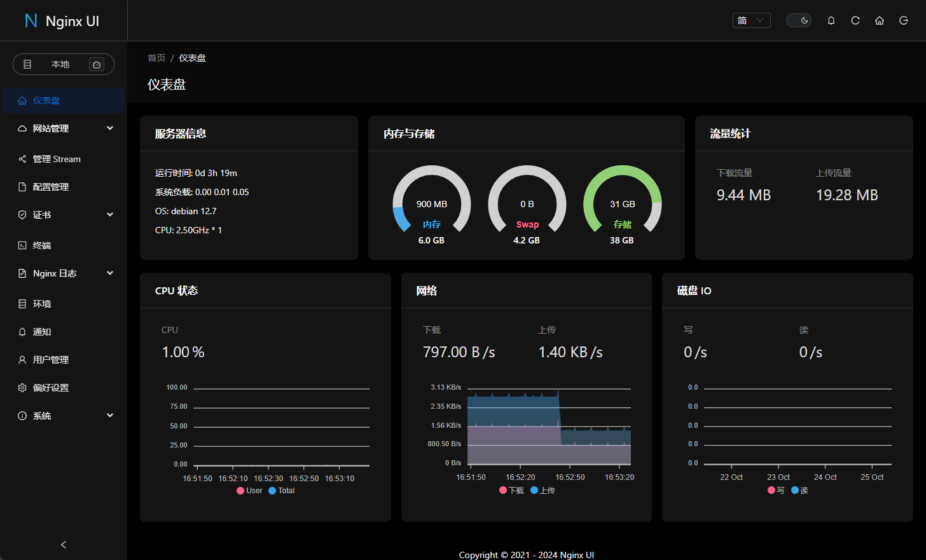Select 仪表盘 in the sidebar
Viewport: 926px width, 560px height.
[64, 100]
